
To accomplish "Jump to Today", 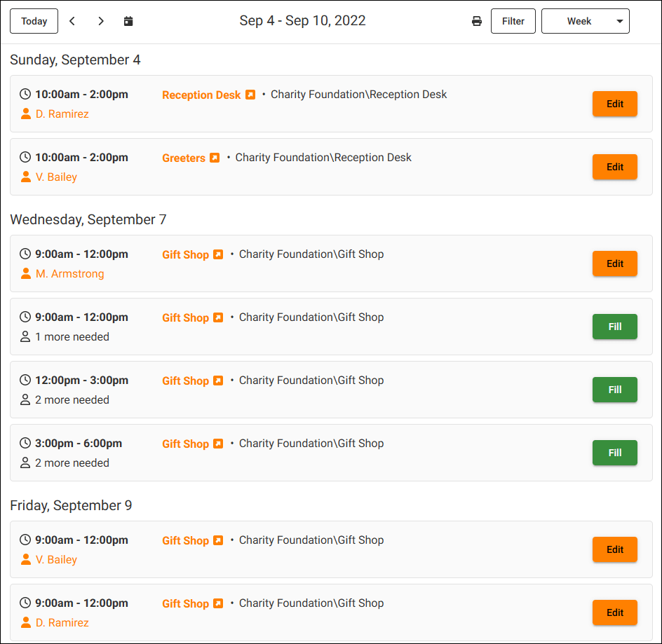I will pyautogui.click(x=34, y=21).
